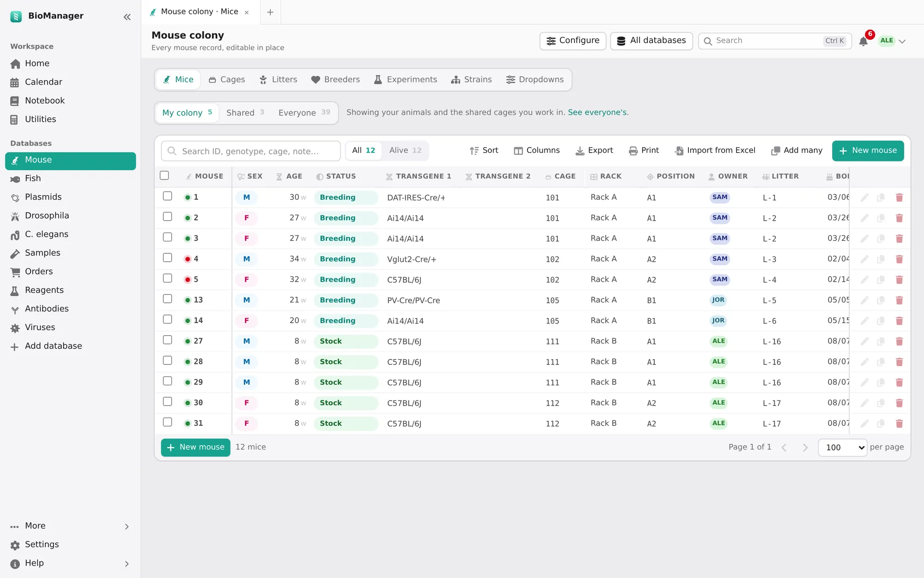Open the Viruses database

point(70,327)
